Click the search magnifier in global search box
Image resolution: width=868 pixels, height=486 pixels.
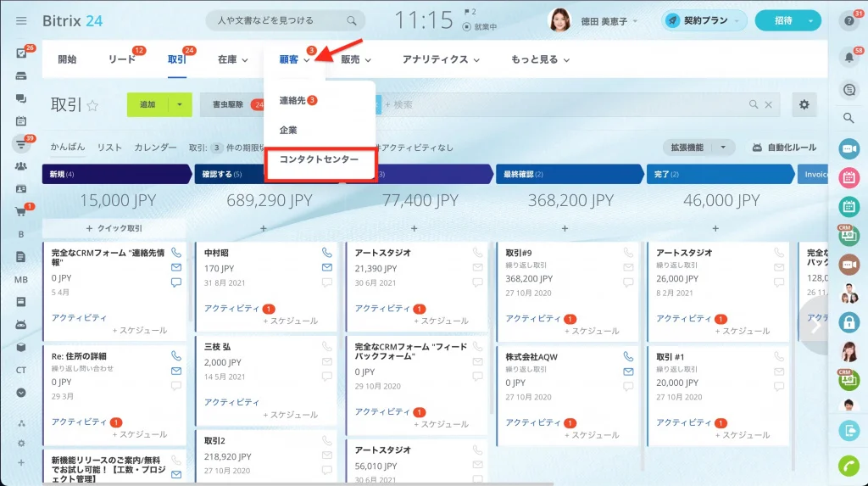coord(352,20)
